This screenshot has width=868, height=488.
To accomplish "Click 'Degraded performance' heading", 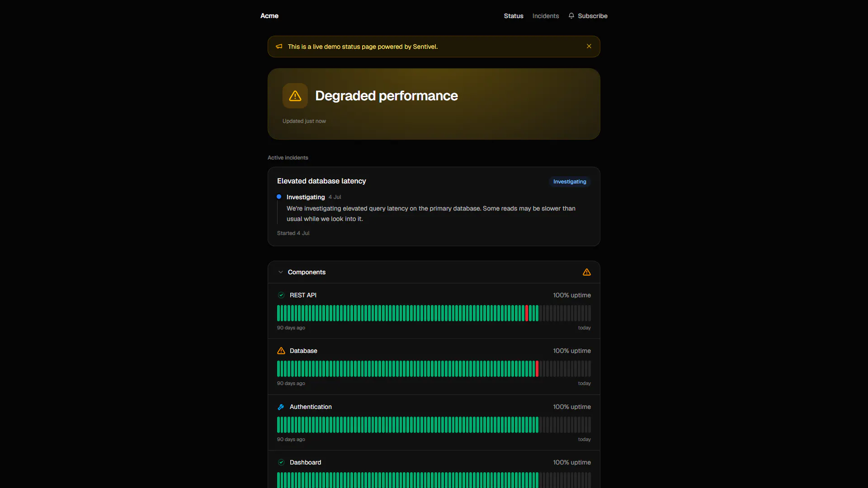I will (x=386, y=96).
